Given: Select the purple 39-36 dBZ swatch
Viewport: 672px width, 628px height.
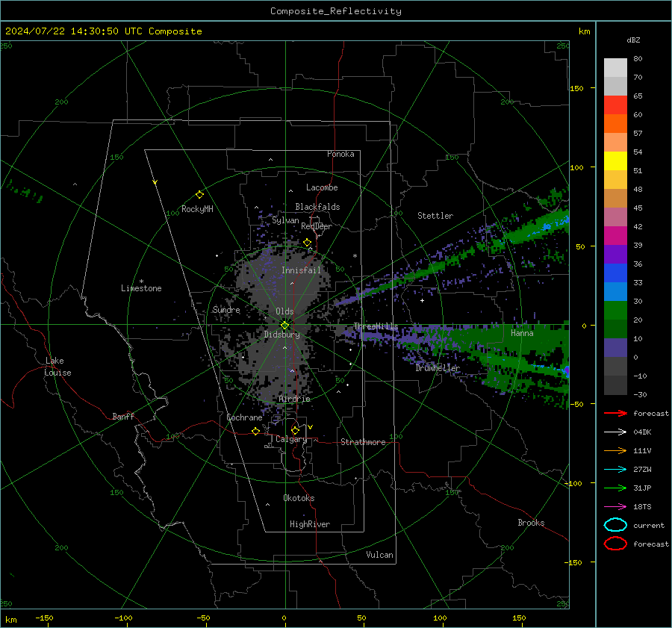Looking at the screenshot, I should click(615, 254).
